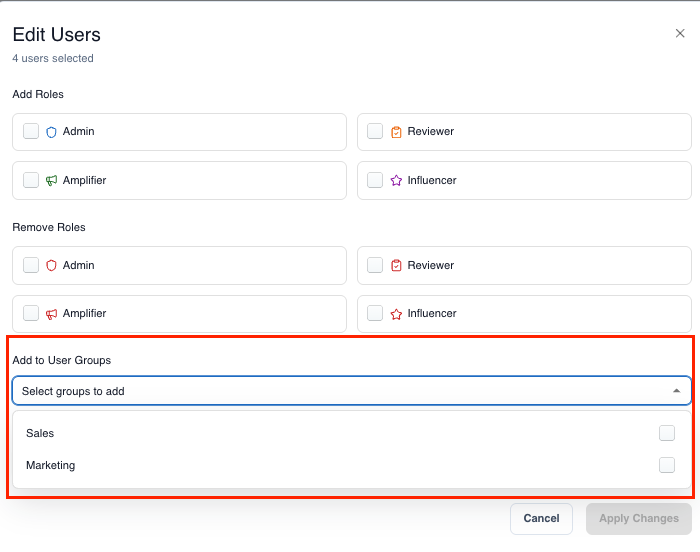The width and height of the screenshot is (700, 552).
Task: Click the red star Influencer icon in Remove Roles
Action: [x=396, y=314]
